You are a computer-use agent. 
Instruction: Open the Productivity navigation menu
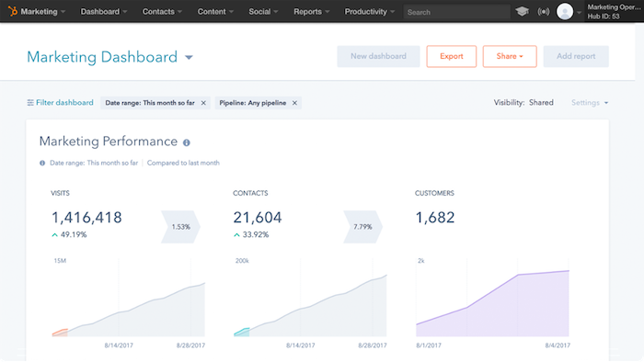[370, 11]
